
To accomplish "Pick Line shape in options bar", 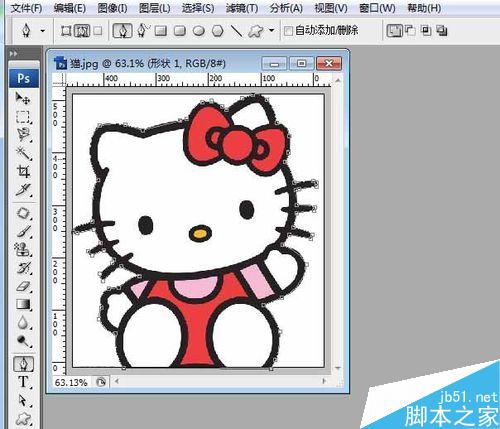I will click(x=236, y=31).
